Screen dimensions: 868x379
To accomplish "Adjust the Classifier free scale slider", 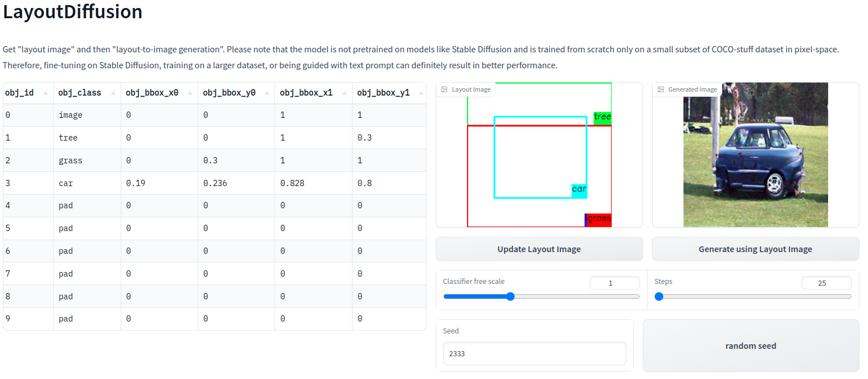I will click(510, 296).
